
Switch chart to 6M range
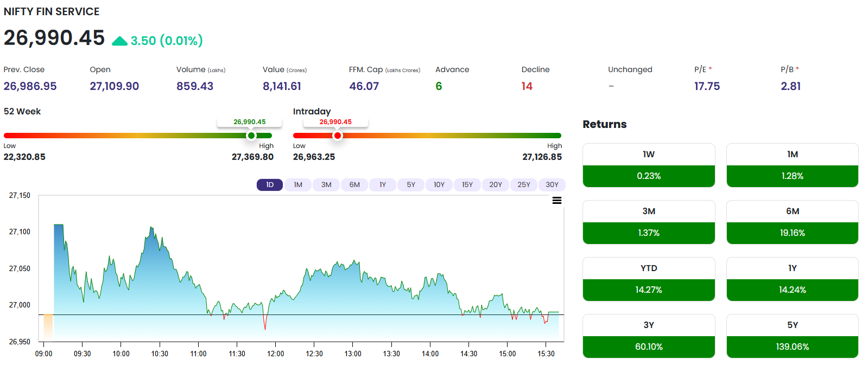click(x=354, y=185)
